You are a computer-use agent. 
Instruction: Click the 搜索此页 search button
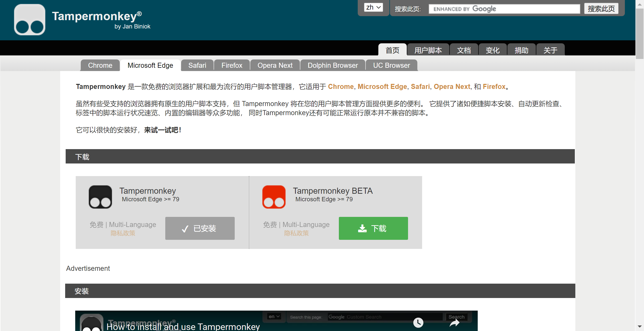[601, 9]
